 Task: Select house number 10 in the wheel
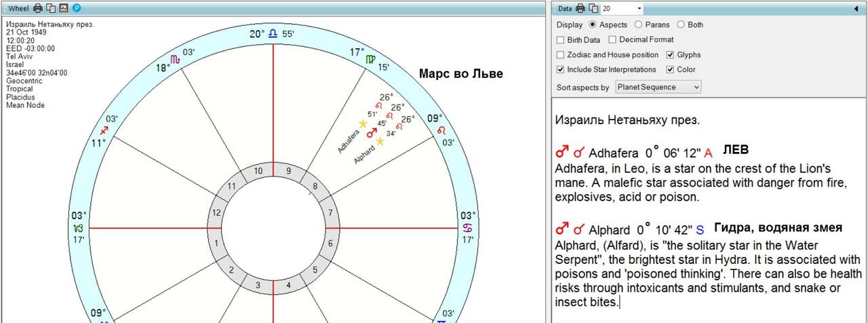click(258, 171)
